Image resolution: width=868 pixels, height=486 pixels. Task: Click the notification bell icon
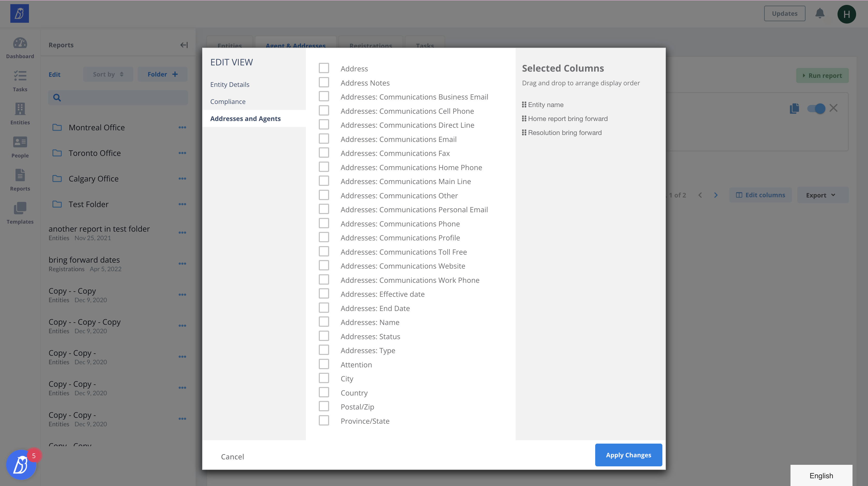coord(819,13)
